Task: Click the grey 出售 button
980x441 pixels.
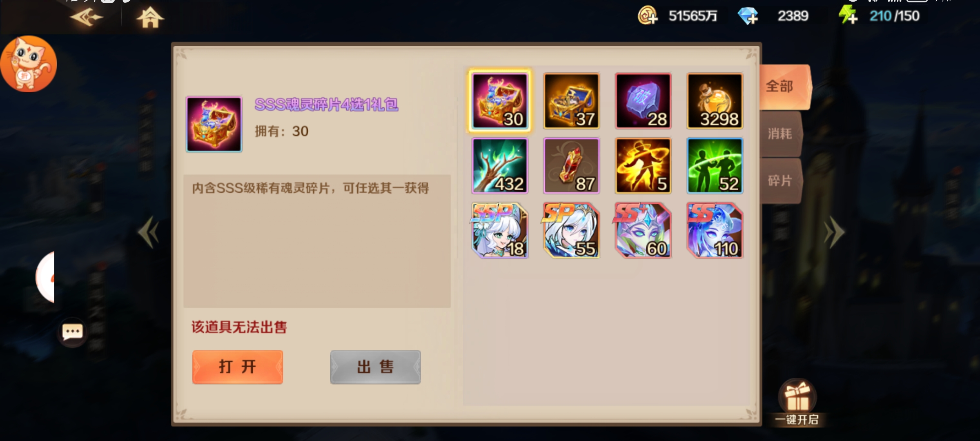Action: (x=375, y=367)
